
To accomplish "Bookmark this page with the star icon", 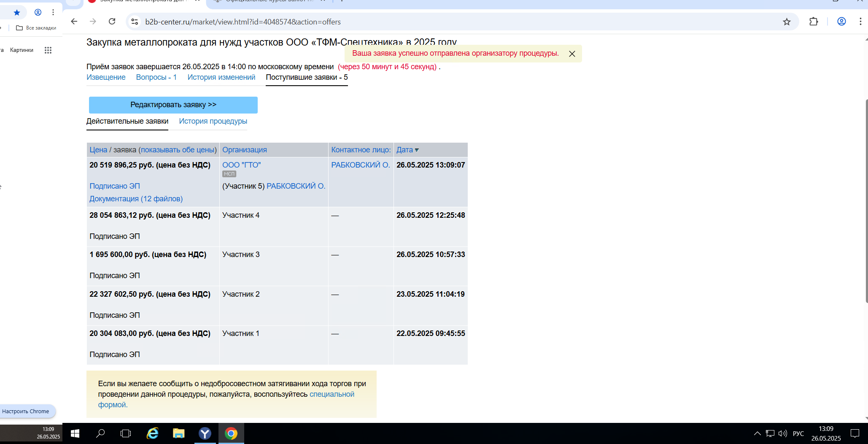I will tap(787, 22).
